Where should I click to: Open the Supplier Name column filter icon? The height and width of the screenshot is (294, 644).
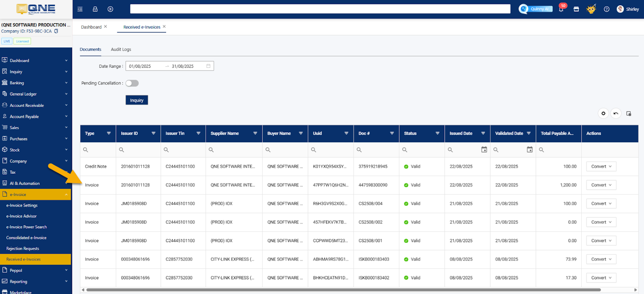pyautogui.click(x=255, y=133)
